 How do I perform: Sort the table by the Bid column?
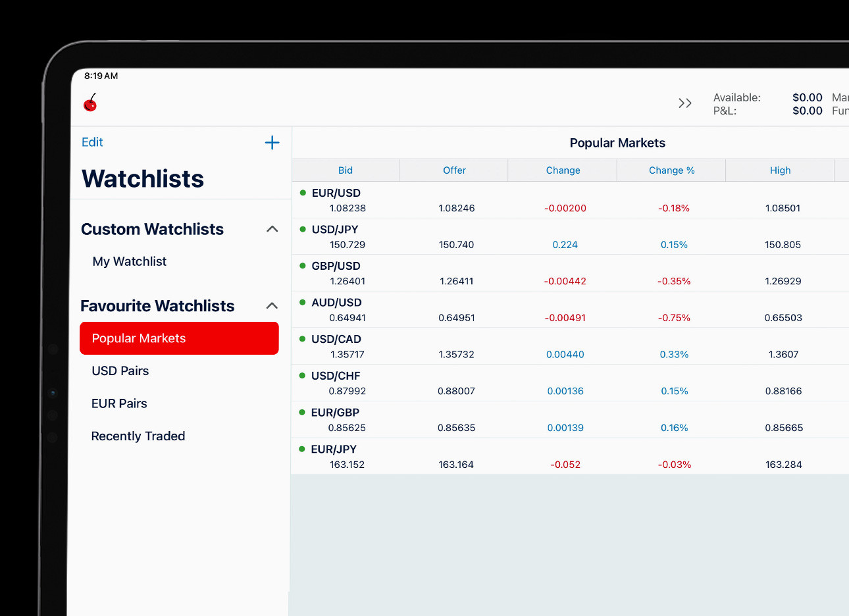click(x=346, y=170)
